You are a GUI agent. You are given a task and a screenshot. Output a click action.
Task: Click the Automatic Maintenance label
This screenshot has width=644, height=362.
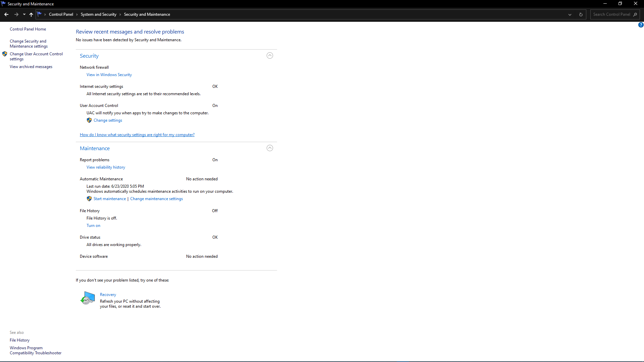tap(101, 179)
